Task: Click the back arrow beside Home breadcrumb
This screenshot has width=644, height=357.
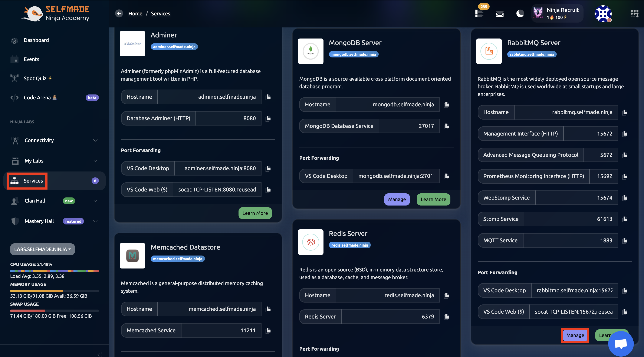Action: (x=119, y=13)
